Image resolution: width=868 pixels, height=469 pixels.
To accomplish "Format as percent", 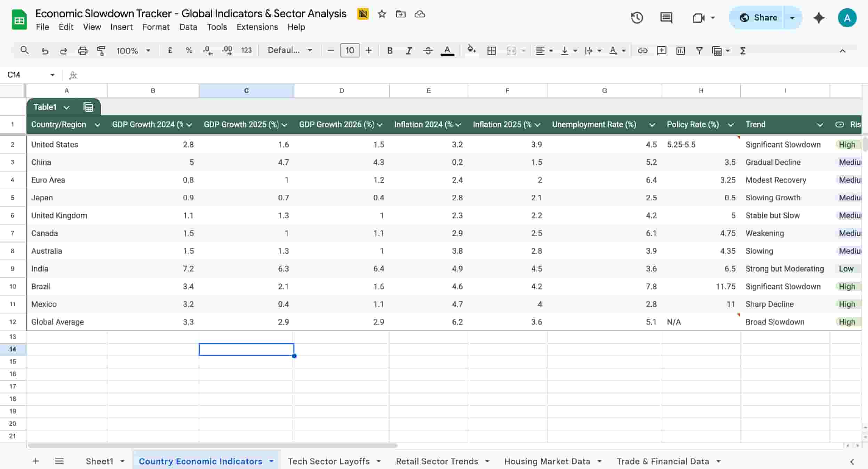I will [x=189, y=50].
